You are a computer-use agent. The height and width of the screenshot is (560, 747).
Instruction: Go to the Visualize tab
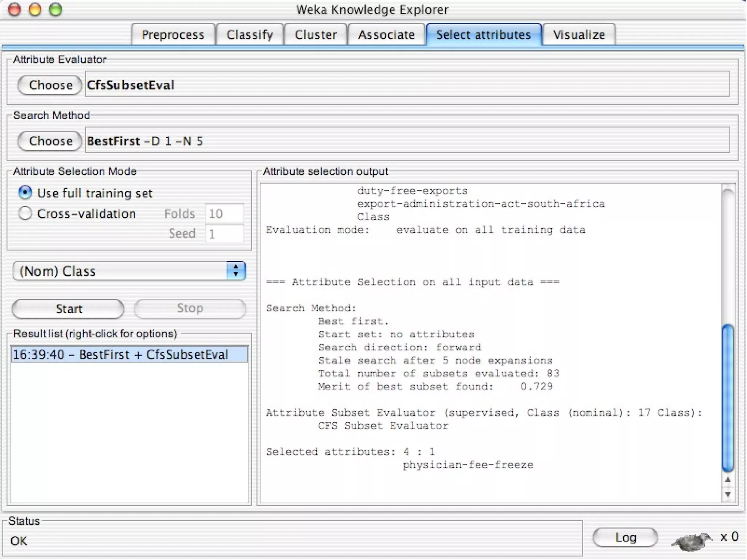pos(578,35)
